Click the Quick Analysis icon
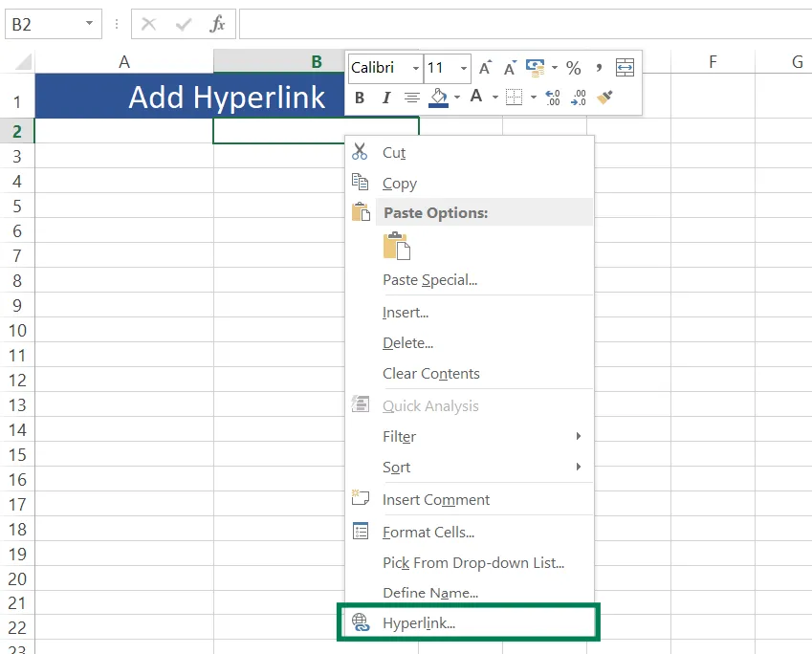Screen dimensions: 812x654 click(x=361, y=403)
